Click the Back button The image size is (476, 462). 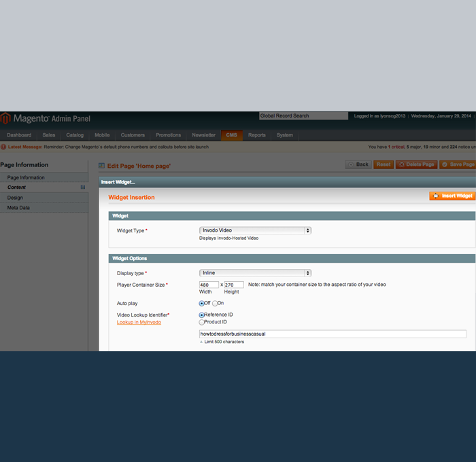click(358, 164)
